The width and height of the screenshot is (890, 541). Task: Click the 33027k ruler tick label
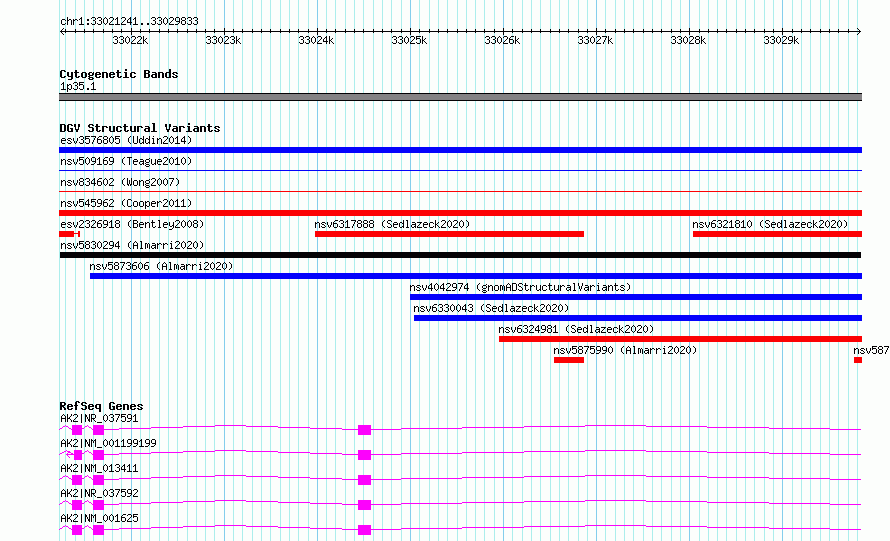click(x=595, y=40)
